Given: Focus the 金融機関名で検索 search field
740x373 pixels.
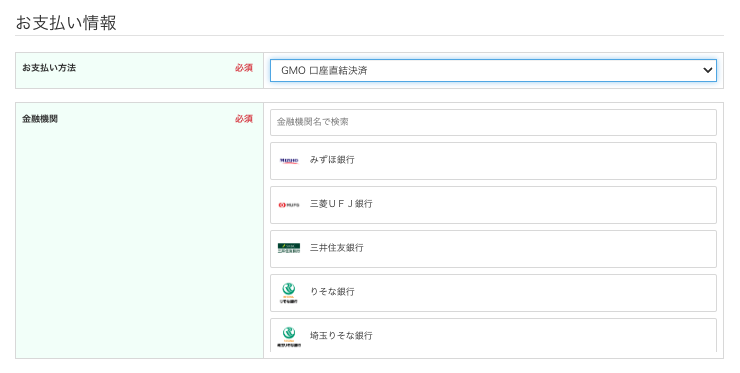Looking at the screenshot, I should pos(493,122).
